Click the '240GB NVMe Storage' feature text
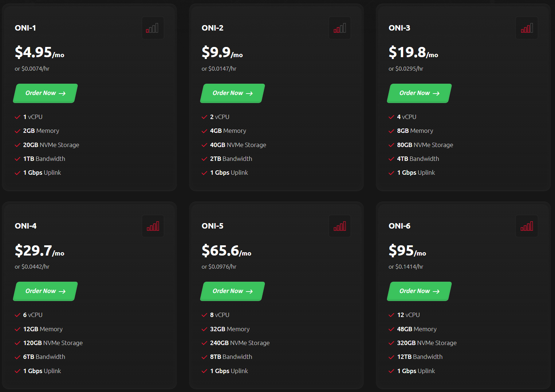The height and width of the screenshot is (392, 555). (240, 343)
